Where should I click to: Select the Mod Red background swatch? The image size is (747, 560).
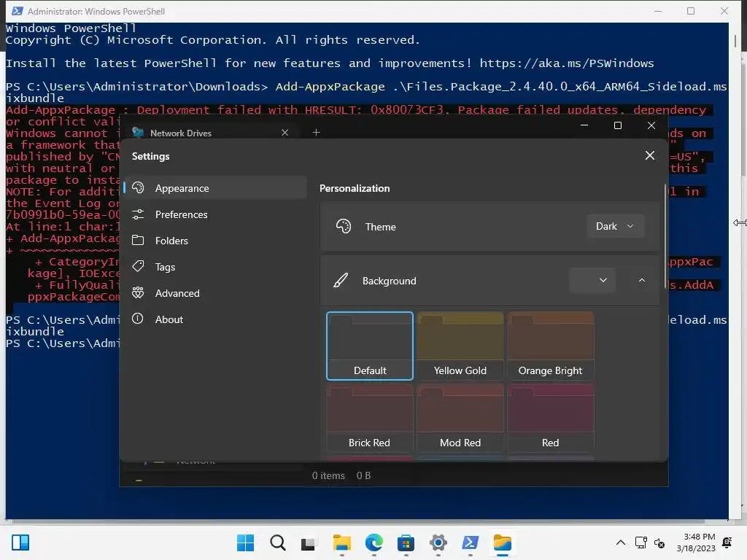click(x=460, y=418)
